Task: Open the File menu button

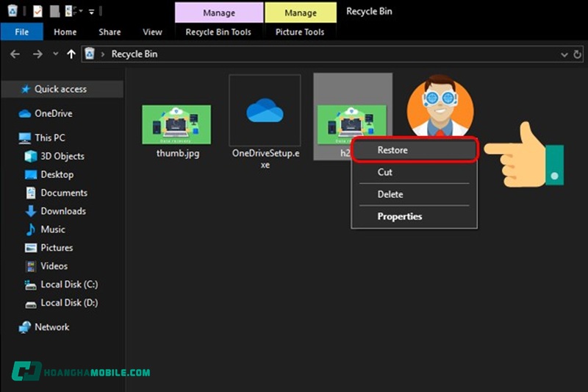Action: (x=22, y=32)
